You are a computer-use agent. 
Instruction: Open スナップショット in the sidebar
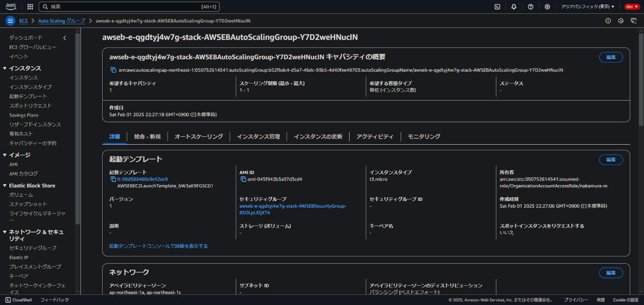[x=28, y=204]
